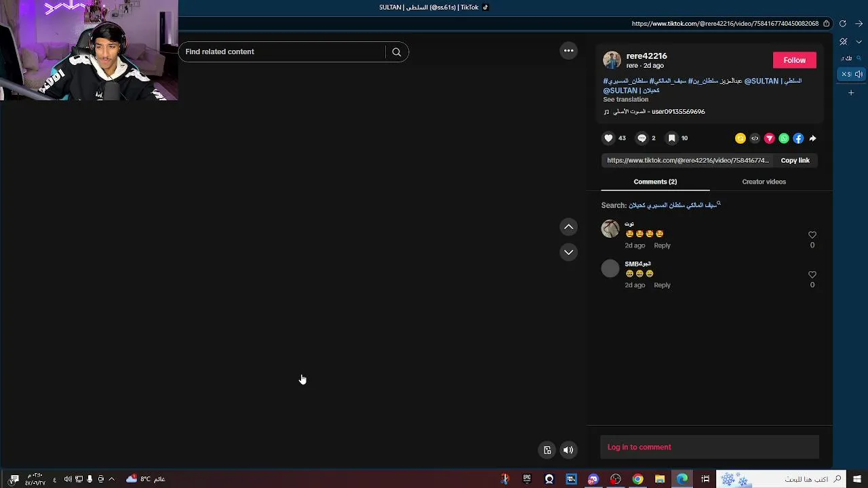Viewport: 868px width, 488px height.
Task: Click the Copy link button
Action: pos(795,161)
